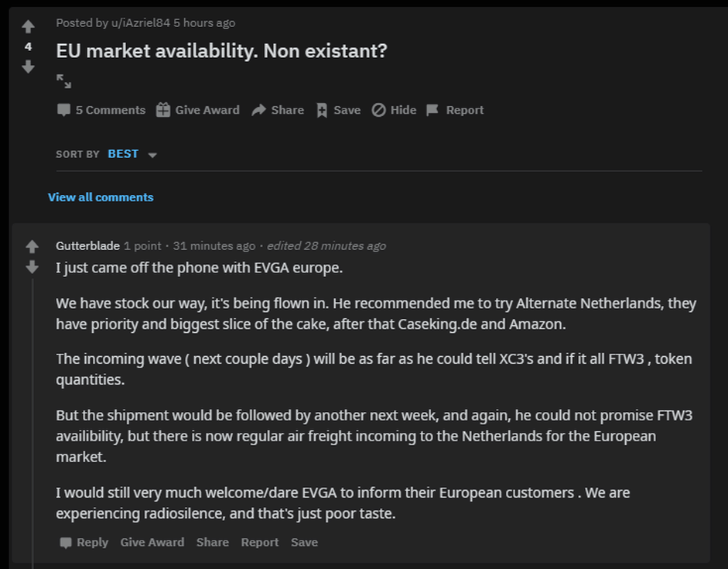
Task: Open the 5 Comments section
Action: (101, 110)
